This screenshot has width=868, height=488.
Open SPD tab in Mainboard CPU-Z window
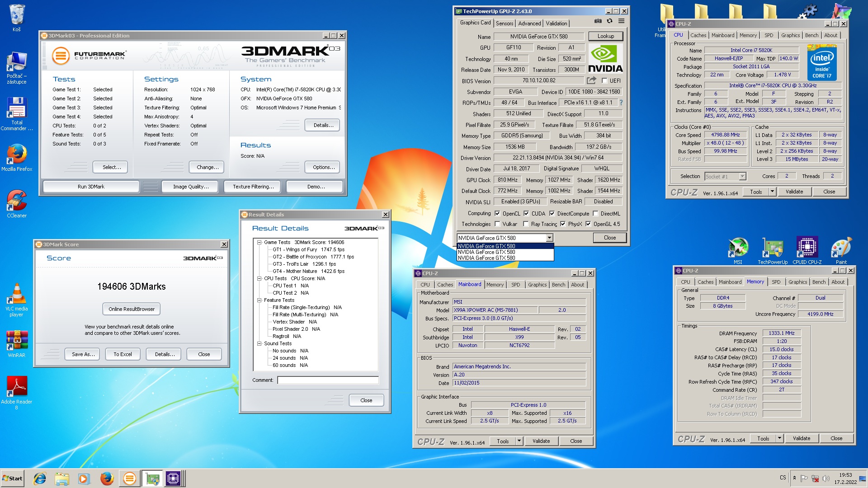[x=516, y=285]
